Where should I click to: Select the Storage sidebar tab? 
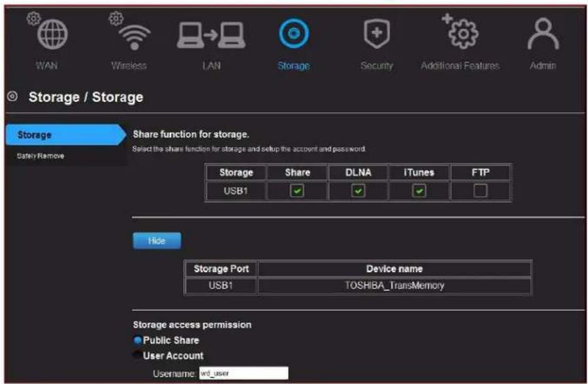pyautogui.click(x=66, y=135)
